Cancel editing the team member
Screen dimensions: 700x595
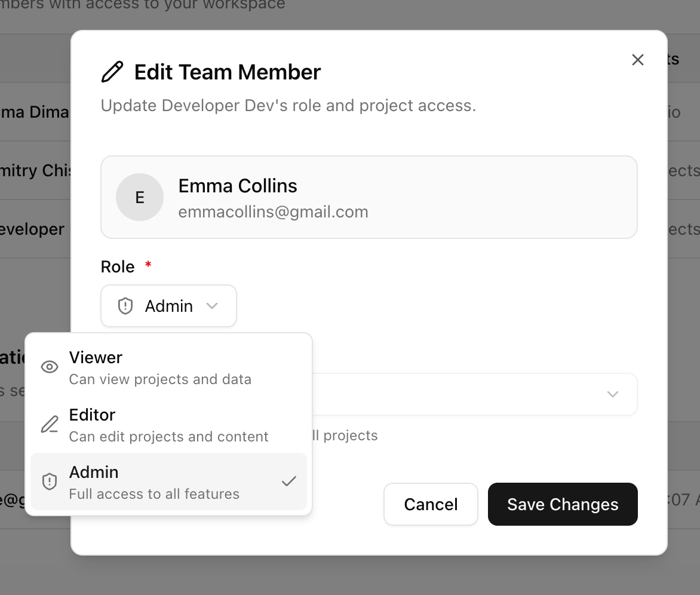pos(431,504)
